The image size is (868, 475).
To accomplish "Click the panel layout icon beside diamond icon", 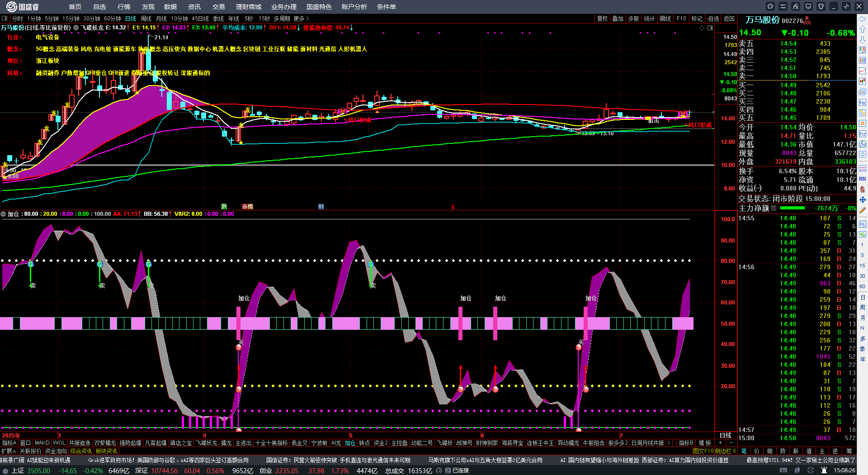I will pos(710,28).
